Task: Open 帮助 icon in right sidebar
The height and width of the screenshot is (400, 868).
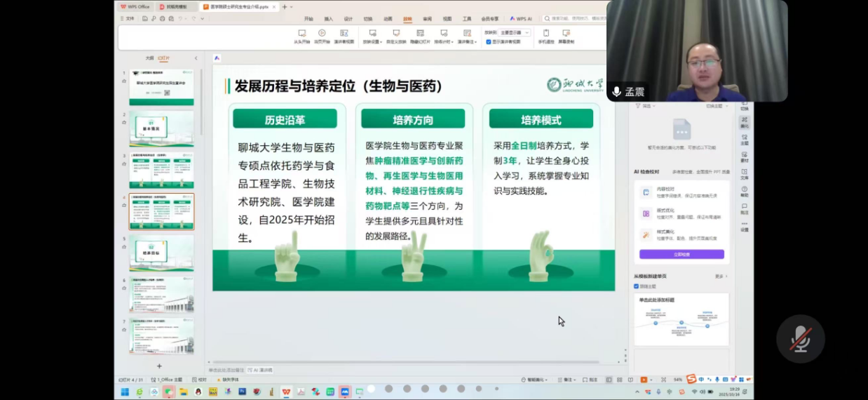Action: [x=744, y=189]
